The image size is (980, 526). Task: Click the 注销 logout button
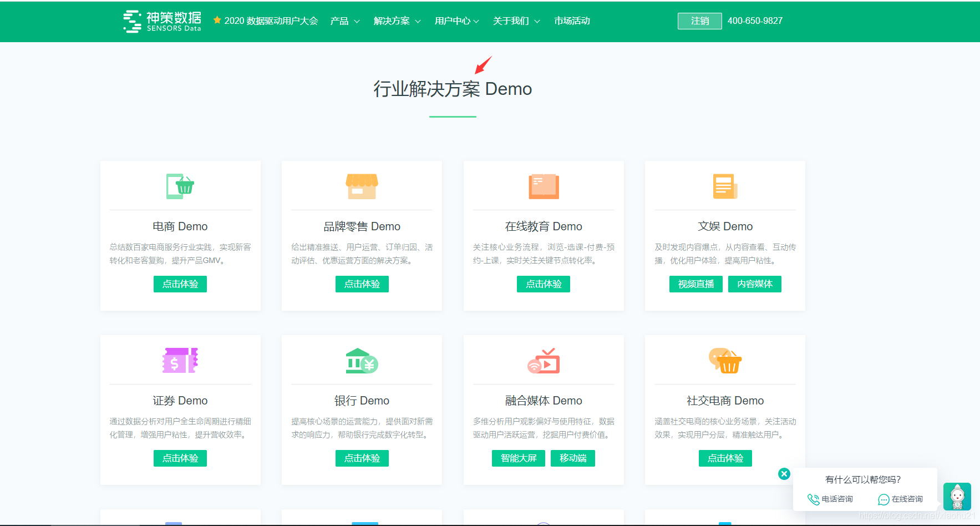pos(699,21)
